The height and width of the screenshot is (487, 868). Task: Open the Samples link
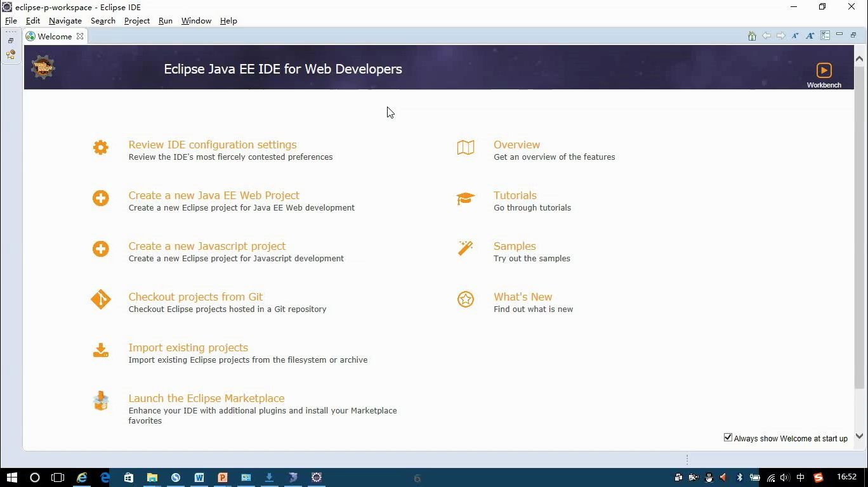point(515,246)
